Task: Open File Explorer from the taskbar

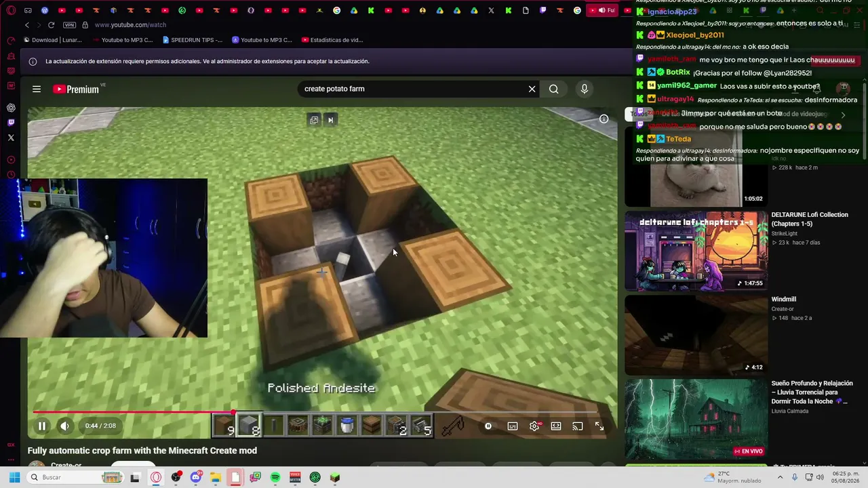Action: click(x=216, y=477)
